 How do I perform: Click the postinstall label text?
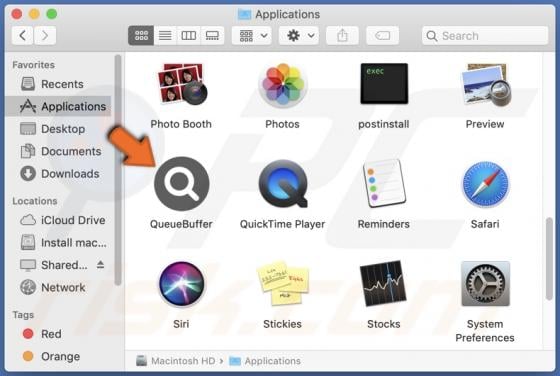[x=384, y=124]
